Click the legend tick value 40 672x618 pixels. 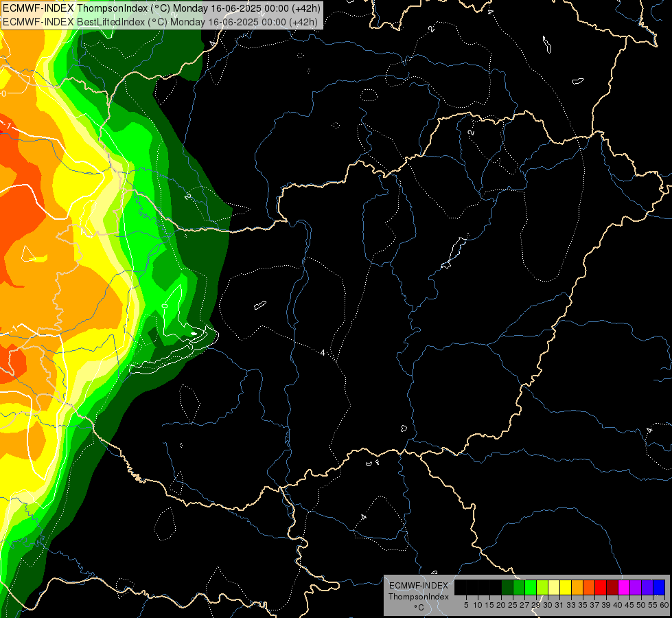pos(617,605)
